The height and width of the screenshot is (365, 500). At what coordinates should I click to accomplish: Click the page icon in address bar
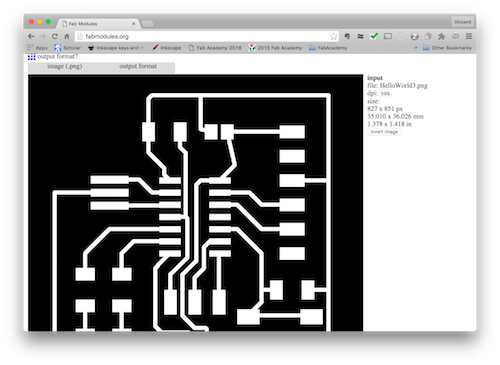[80, 36]
